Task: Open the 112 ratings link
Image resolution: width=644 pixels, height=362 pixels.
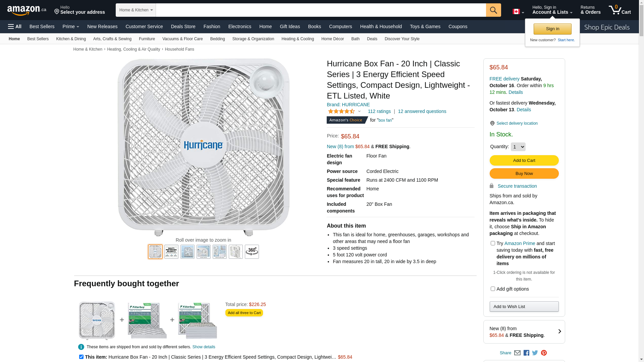Action: click(x=379, y=111)
